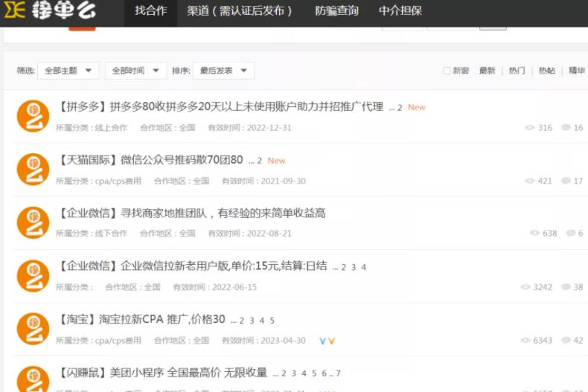Open the 最后发表 sort order dropdown
The height and width of the screenshot is (392, 588).
click(x=223, y=71)
